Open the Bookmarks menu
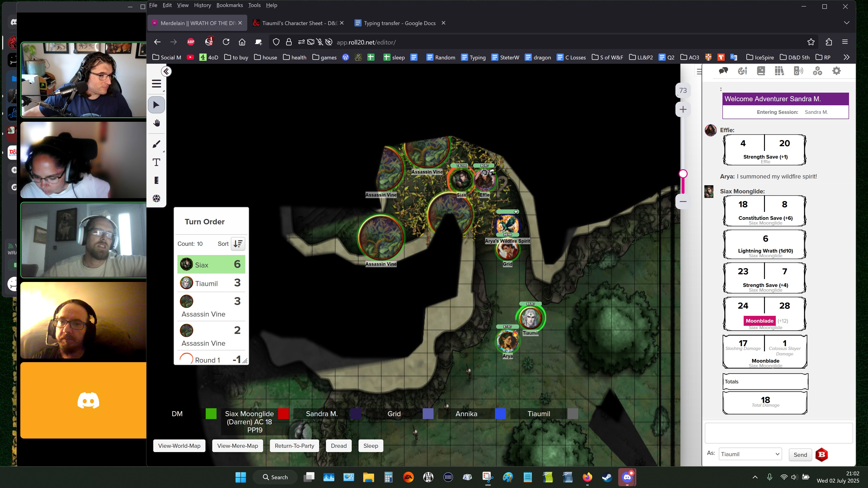This screenshot has width=868, height=488. pyautogui.click(x=229, y=5)
